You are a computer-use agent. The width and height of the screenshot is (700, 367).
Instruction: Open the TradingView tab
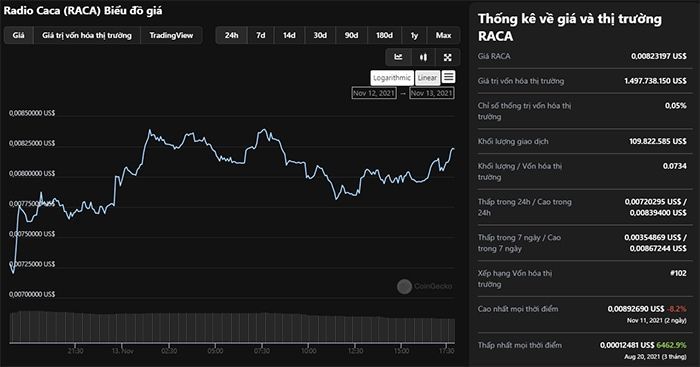coord(171,35)
